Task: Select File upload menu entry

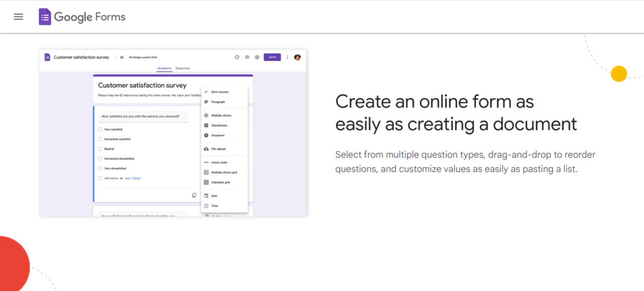Action: (218, 149)
